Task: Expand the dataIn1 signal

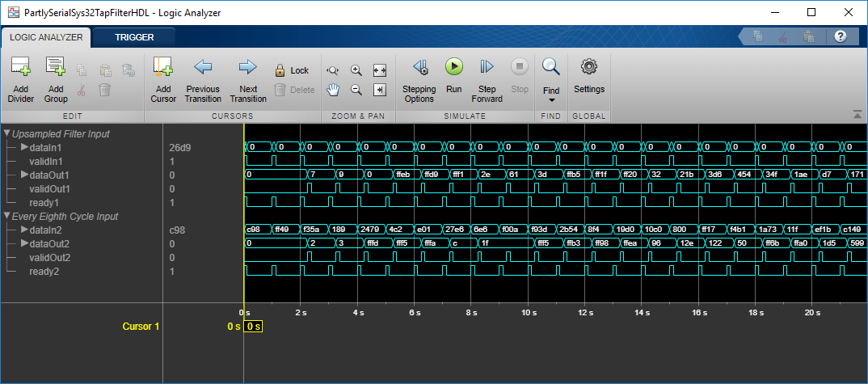Action: click(24, 147)
